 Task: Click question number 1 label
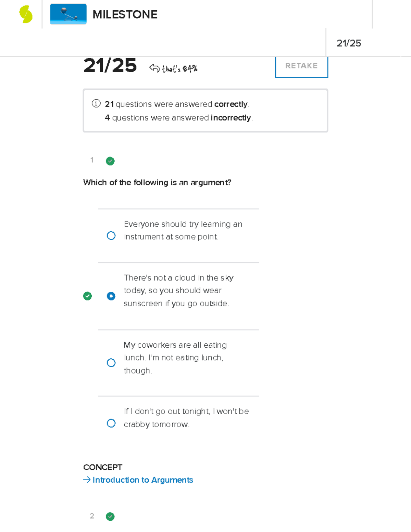pyautogui.click(x=92, y=160)
